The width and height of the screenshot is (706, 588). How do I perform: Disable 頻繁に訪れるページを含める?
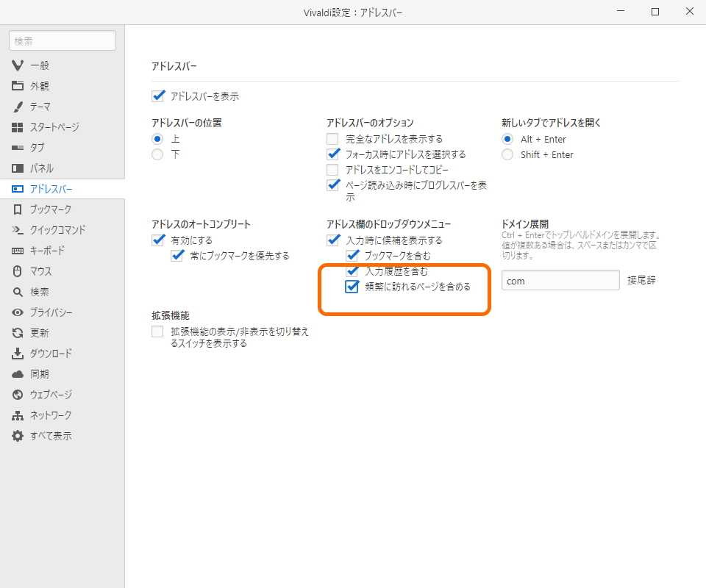(352, 287)
